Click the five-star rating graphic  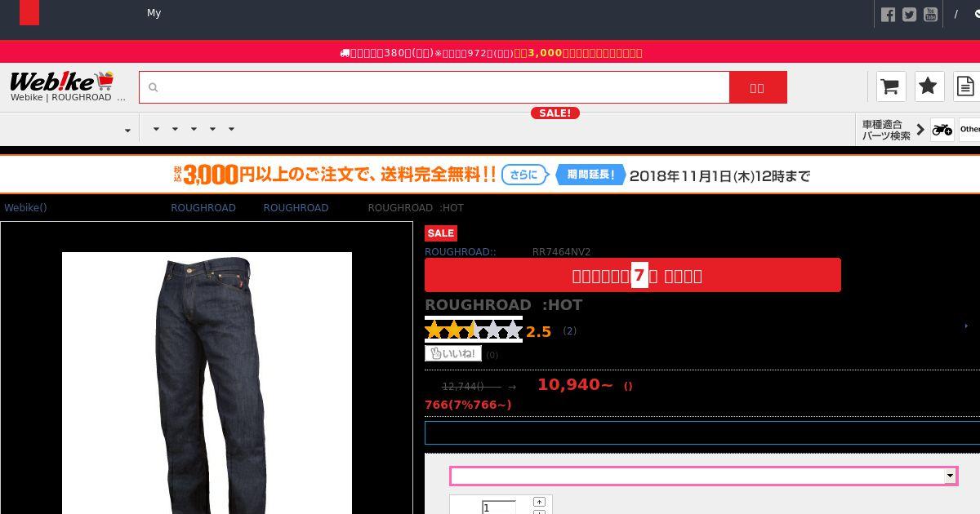point(474,330)
